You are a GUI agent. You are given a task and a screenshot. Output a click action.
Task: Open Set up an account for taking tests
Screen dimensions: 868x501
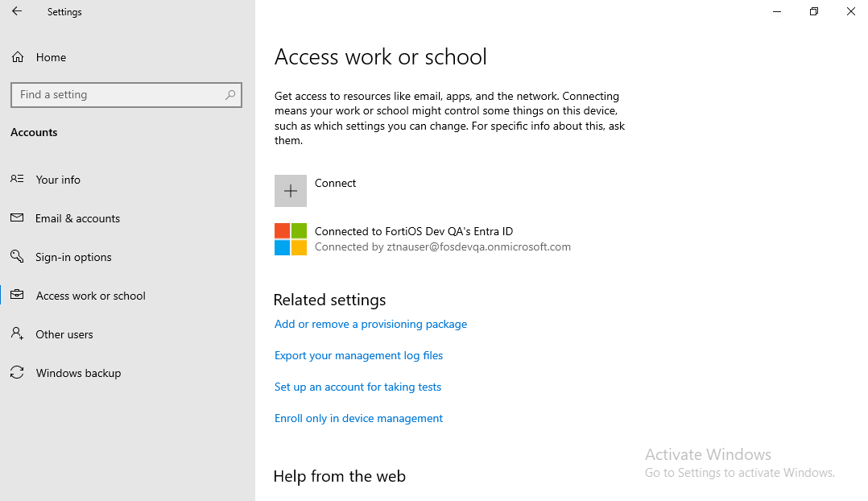[x=358, y=387]
